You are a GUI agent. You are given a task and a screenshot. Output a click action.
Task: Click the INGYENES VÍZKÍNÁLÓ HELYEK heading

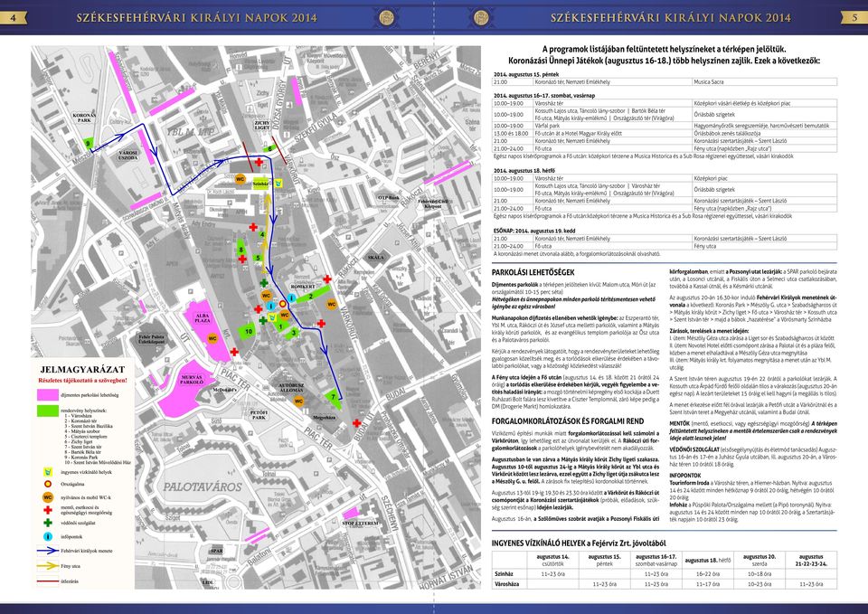[579, 543]
